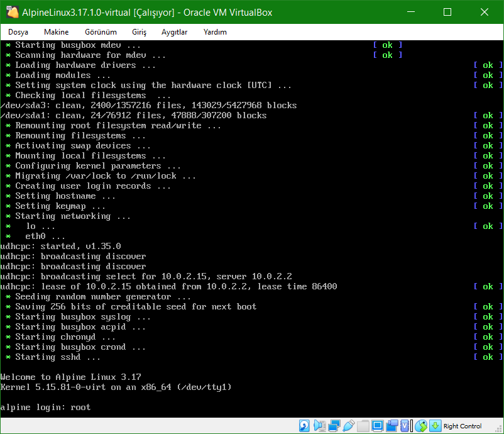Viewport: 504px width, 434px height.
Task: Click the 'Saving 256 bits of creditable seed' line
Action: click(x=131, y=306)
